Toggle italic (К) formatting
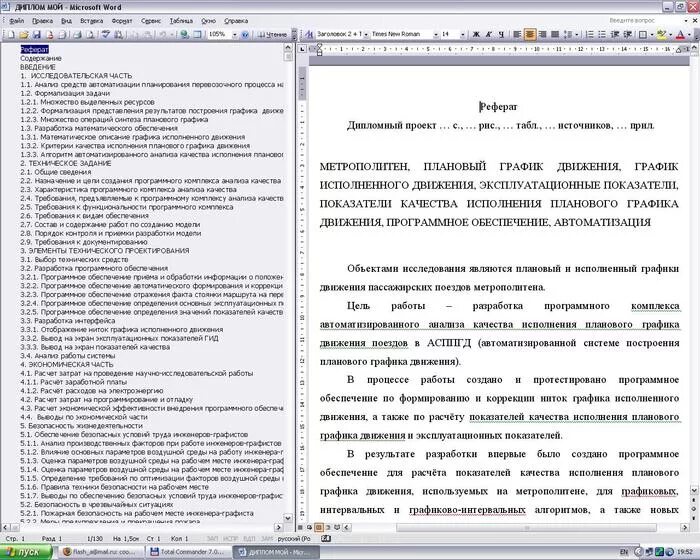Screen dimensions: 700x560 click(488, 34)
